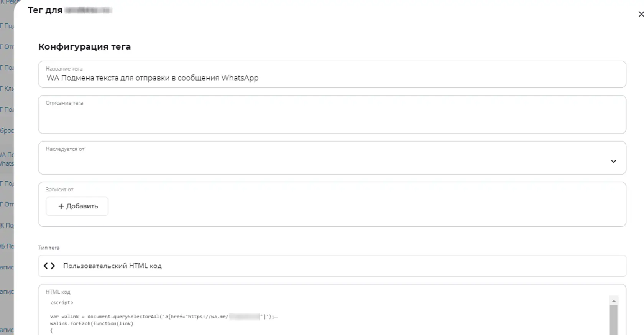Place cursor on the walink.forEach code line
Image resolution: width=644 pixels, height=335 pixels.
pyautogui.click(x=92, y=323)
